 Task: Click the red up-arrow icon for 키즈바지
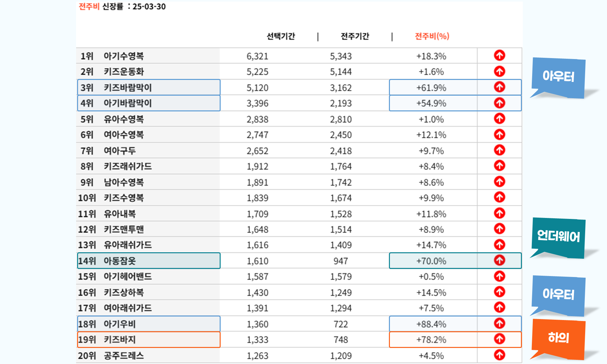coord(499,339)
